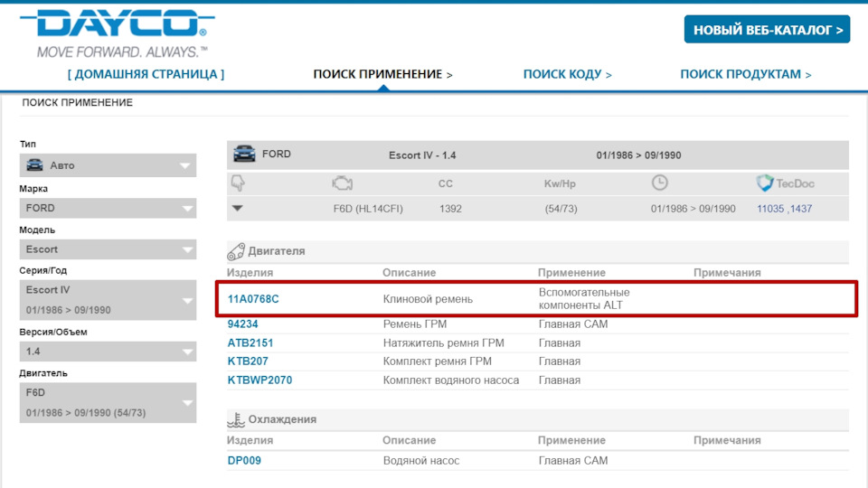Open the Двигатель dropdown showing F6D

pyautogui.click(x=108, y=403)
